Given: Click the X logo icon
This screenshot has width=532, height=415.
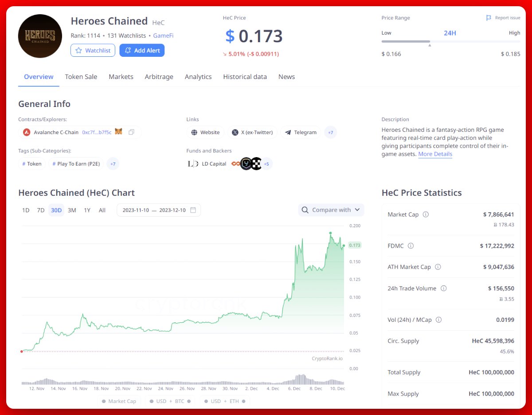Looking at the screenshot, I should click(235, 132).
